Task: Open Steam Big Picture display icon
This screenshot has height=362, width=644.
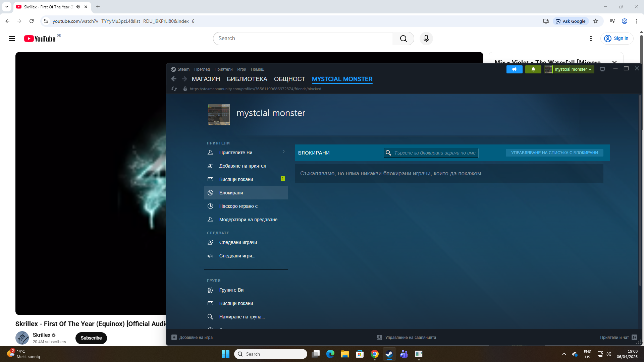Action: point(602,69)
